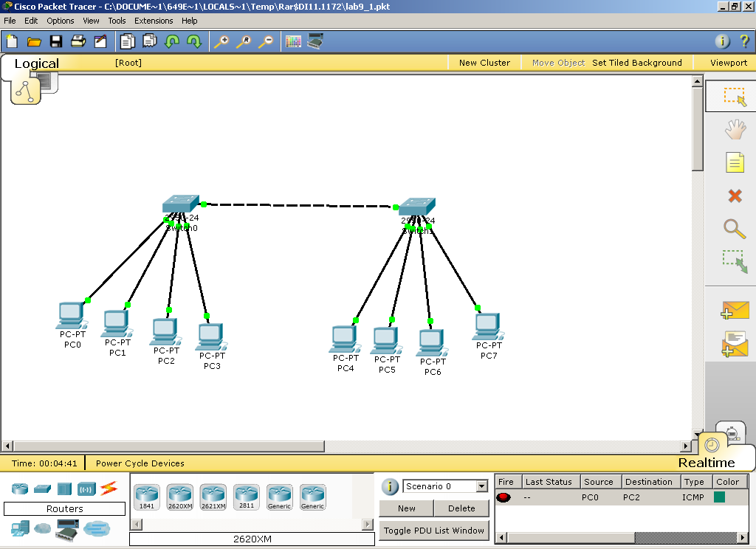Click the Zoom Reset magnifier icon

pos(244,41)
